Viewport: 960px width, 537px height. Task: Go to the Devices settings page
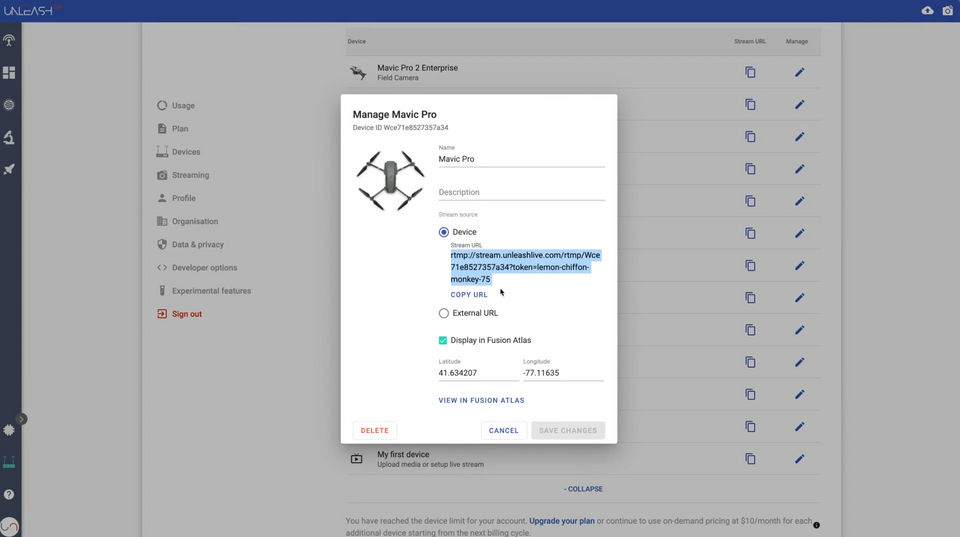[178, 152]
